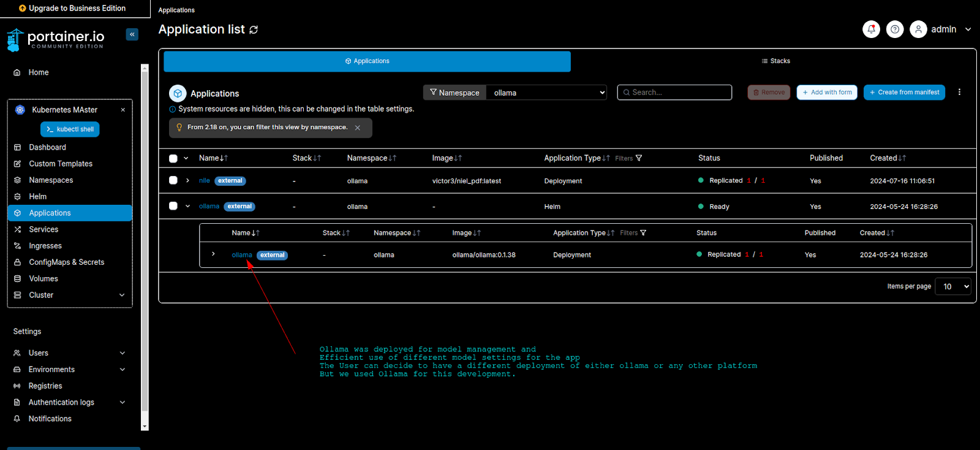Sort the main table by Image

click(447, 158)
